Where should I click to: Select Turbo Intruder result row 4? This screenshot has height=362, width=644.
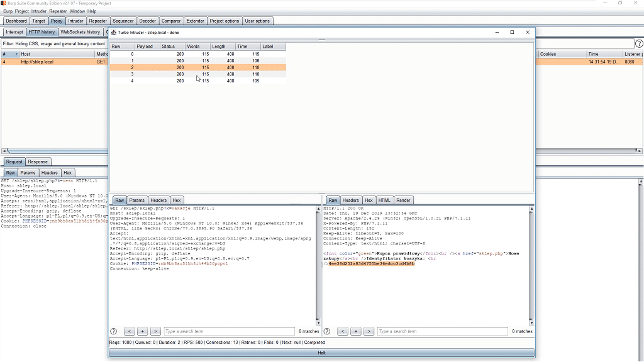[198, 81]
